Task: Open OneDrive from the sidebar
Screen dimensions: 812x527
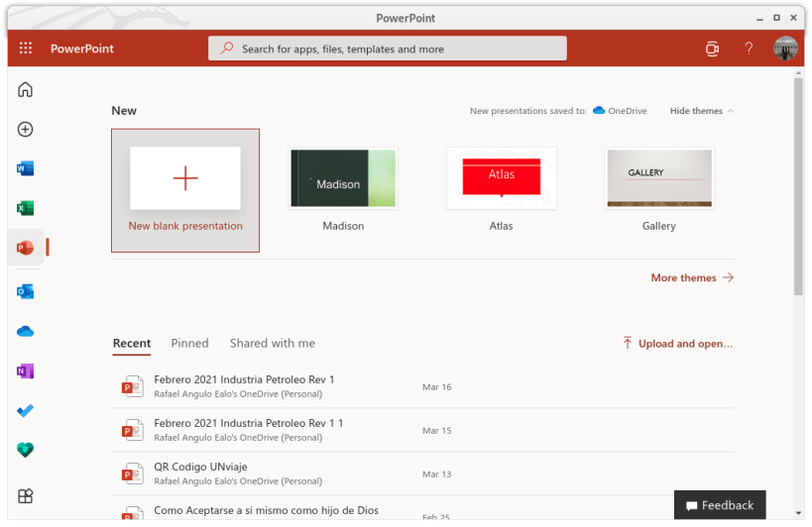Action: 25,332
